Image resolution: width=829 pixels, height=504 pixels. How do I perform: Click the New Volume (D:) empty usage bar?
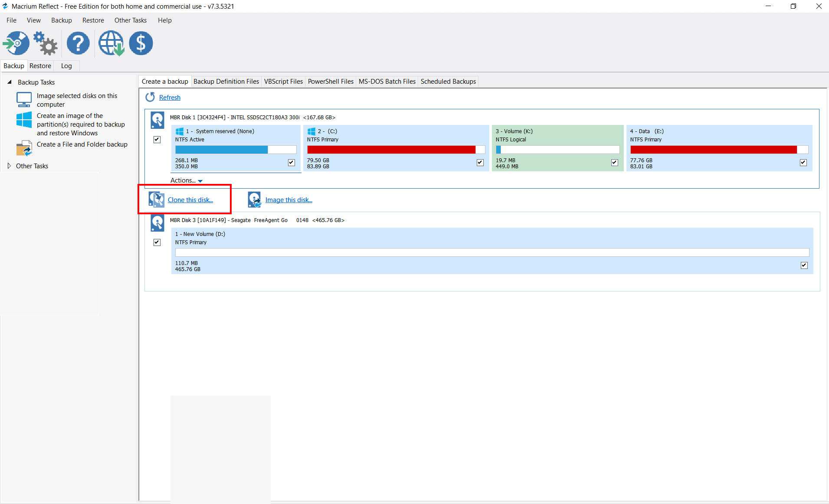click(x=492, y=252)
